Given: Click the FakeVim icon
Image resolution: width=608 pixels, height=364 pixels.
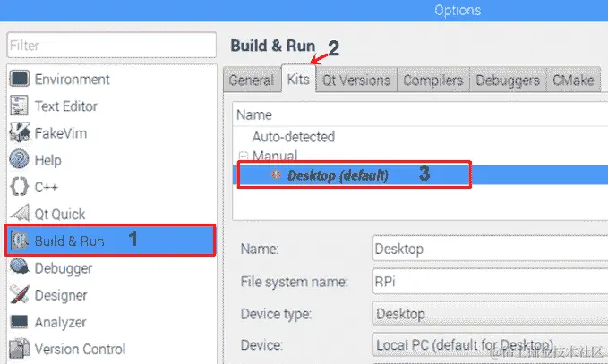Looking at the screenshot, I should tap(20, 132).
